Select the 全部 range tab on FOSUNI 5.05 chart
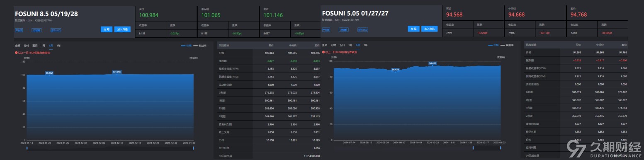 coord(325,45)
